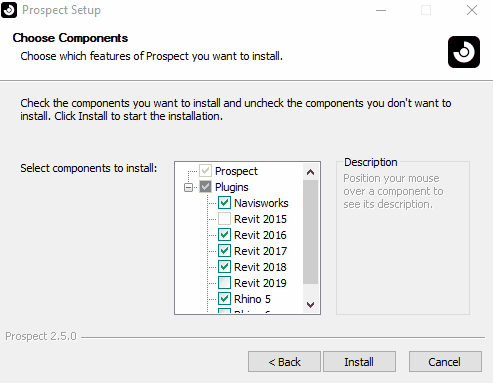This screenshot has height=383, width=493.
Task: Enable the Revit 2015 checkbox
Action: click(x=224, y=219)
